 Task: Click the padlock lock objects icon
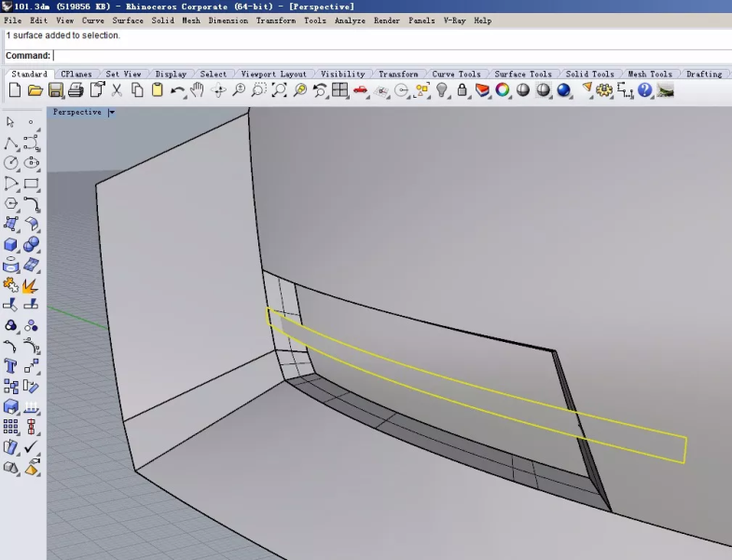coord(463,90)
